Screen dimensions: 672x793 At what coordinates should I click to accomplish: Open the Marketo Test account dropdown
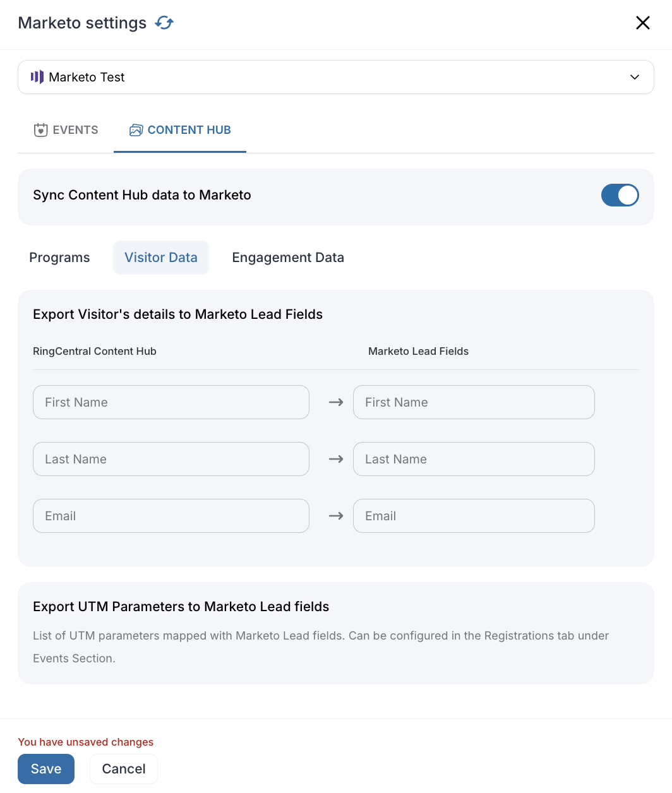tap(336, 77)
